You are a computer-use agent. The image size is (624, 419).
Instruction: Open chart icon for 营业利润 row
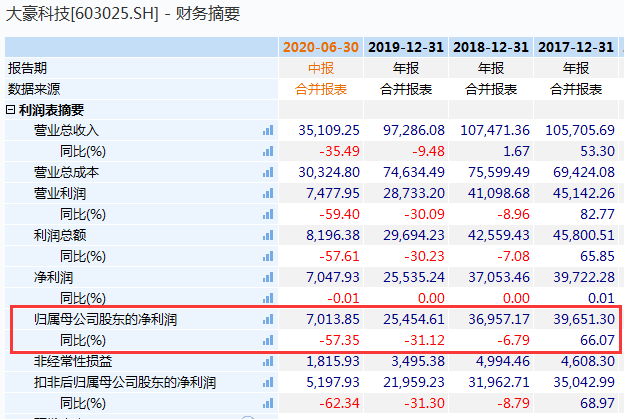click(x=268, y=193)
